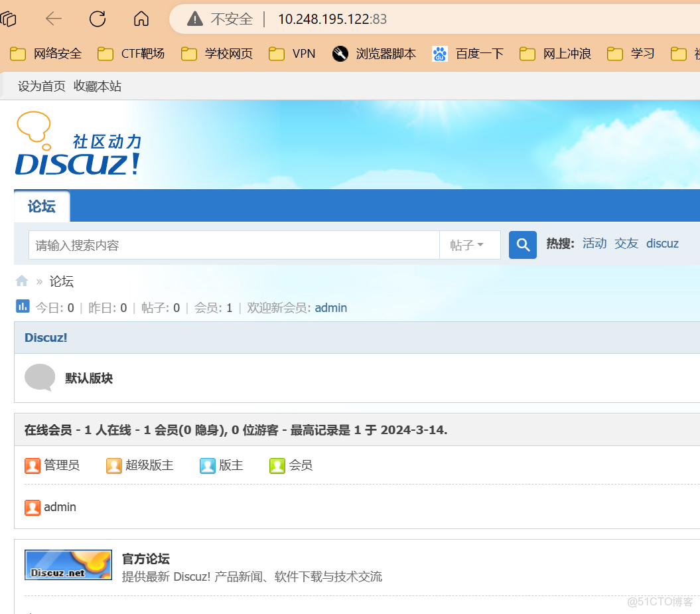Click the address bar URL 10.248.195.122:83

point(332,19)
